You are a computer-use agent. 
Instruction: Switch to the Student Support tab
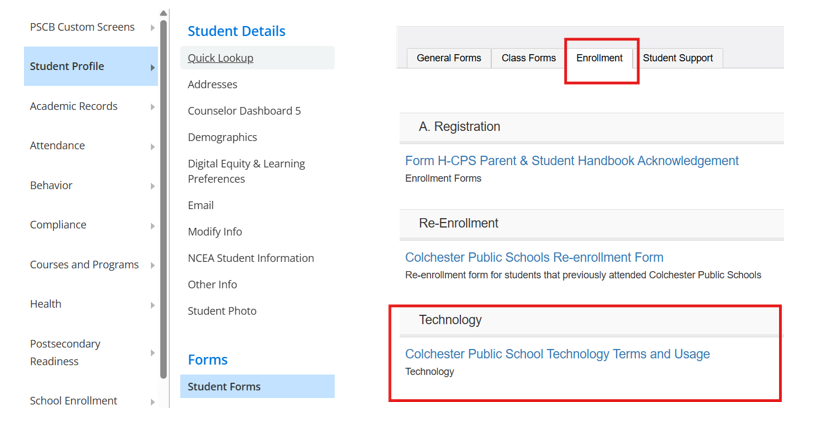[x=677, y=58]
